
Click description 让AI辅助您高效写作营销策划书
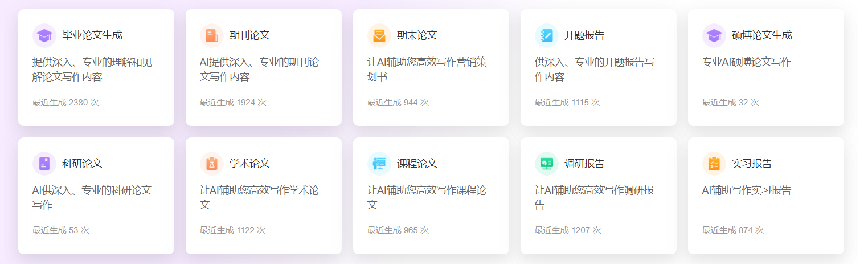point(427,70)
